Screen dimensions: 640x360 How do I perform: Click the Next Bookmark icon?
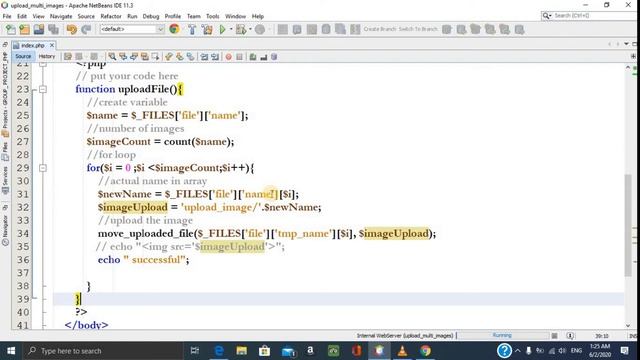(180, 57)
